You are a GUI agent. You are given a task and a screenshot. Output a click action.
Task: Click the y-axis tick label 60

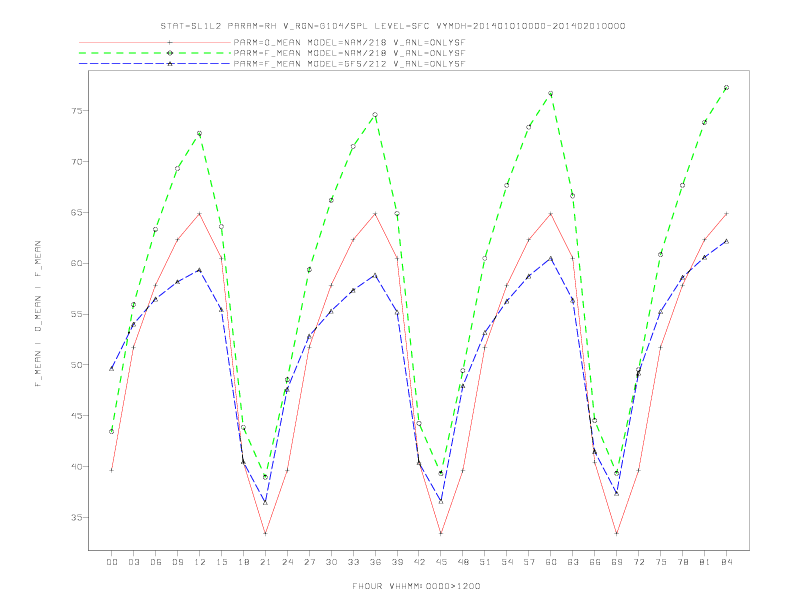click(x=77, y=264)
